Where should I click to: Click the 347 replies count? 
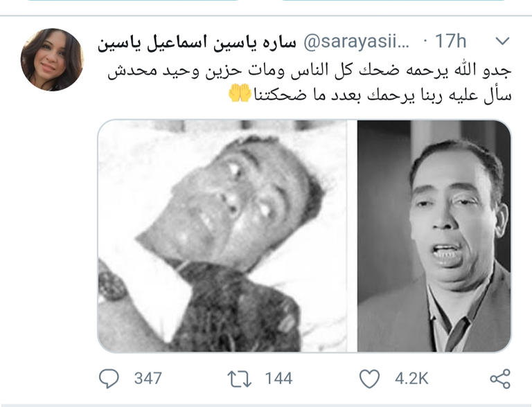pyautogui.click(x=148, y=379)
